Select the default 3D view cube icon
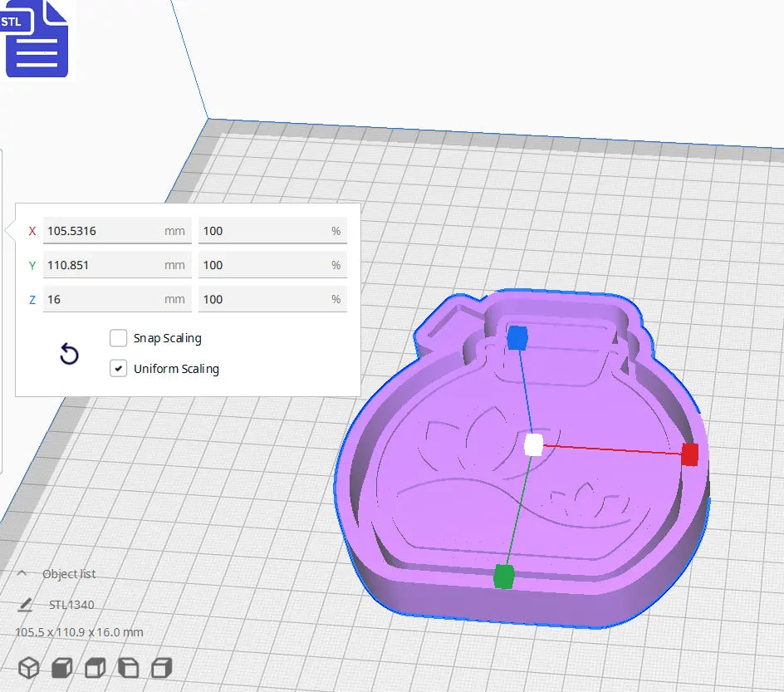This screenshot has width=784, height=692. 30,667
